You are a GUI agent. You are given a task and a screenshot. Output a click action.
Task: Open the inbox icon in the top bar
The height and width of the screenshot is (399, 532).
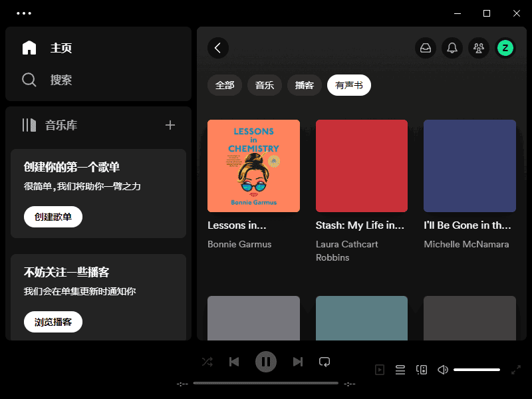(426, 48)
